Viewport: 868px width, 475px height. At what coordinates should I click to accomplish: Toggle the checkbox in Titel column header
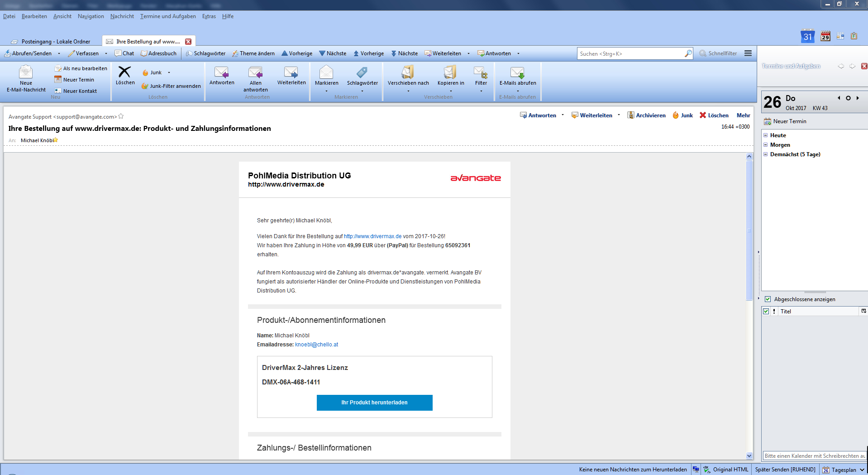[x=766, y=312]
